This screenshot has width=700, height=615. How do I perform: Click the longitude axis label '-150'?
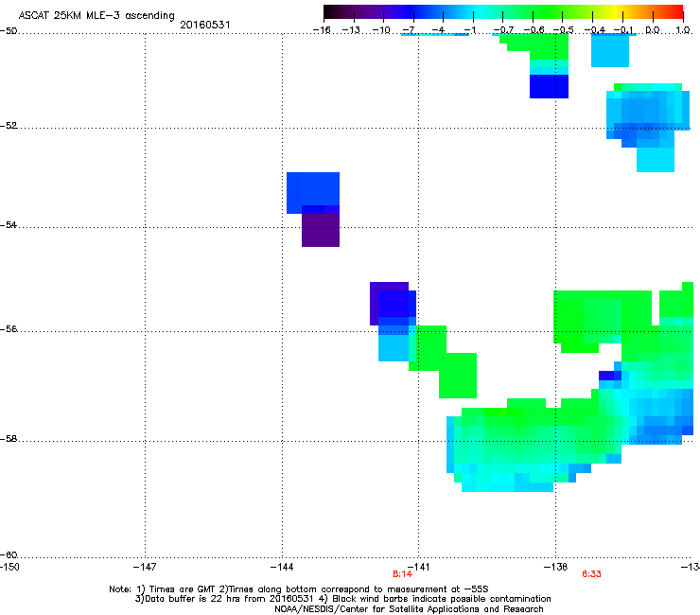click(9, 567)
